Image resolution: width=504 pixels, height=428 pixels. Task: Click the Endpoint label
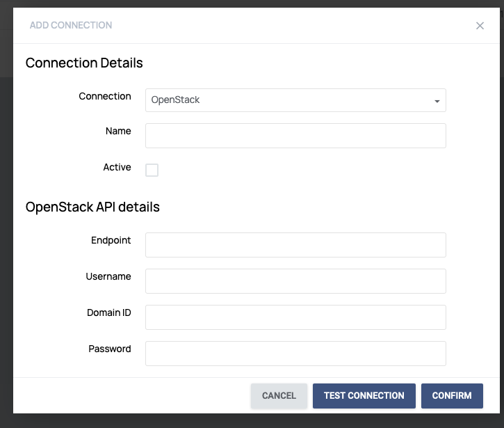coord(111,241)
